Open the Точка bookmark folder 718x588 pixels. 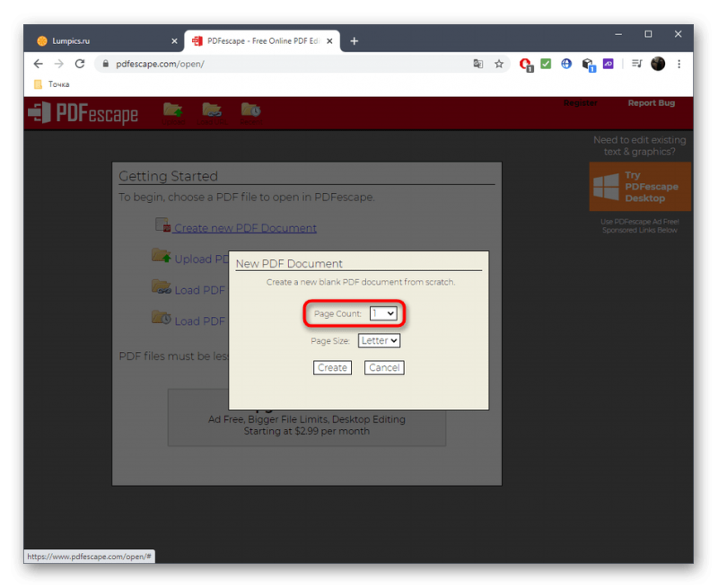point(52,84)
